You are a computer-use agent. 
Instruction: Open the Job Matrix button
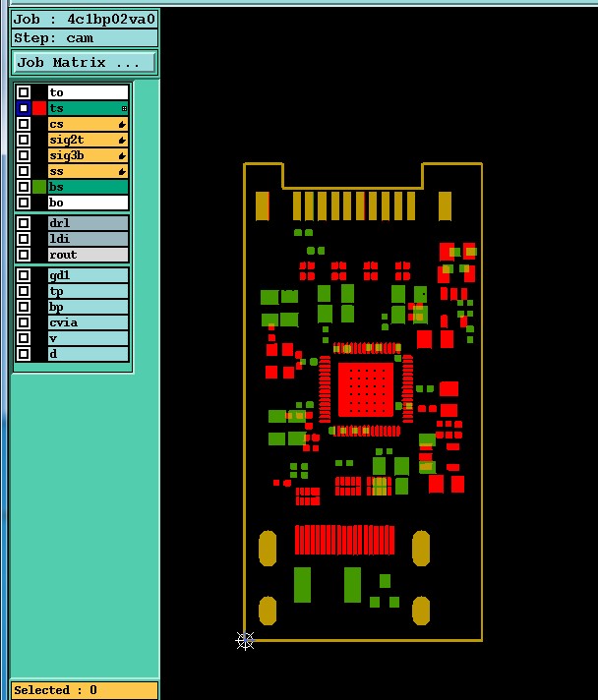coord(85,63)
